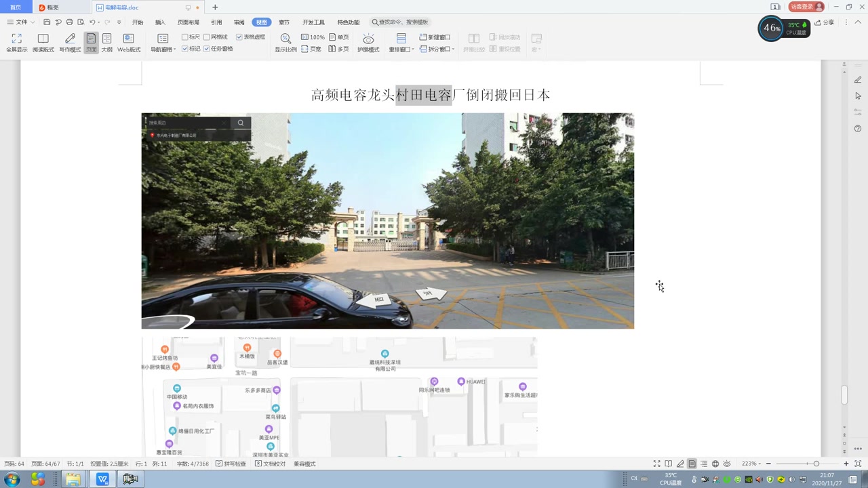This screenshot has height=488, width=868.
Task: Click the guest login (访客登录) button
Action: 806,7
